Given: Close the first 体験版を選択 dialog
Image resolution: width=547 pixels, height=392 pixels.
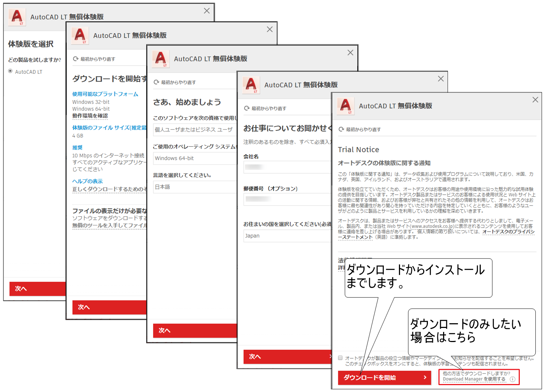Looking at the screenshot, I should (207, 11).
